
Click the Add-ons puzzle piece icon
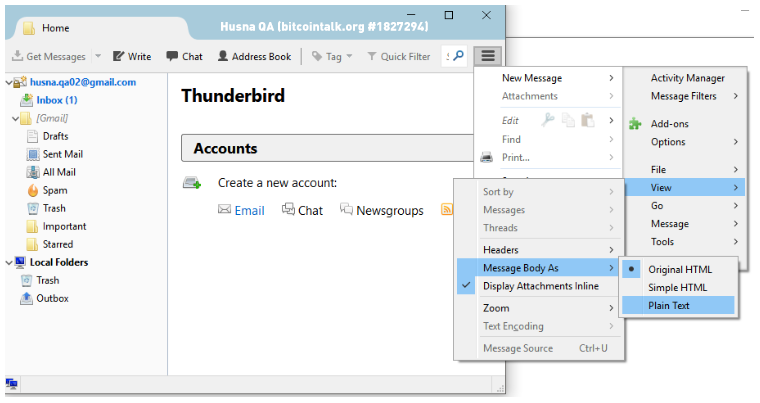(635, 124)
